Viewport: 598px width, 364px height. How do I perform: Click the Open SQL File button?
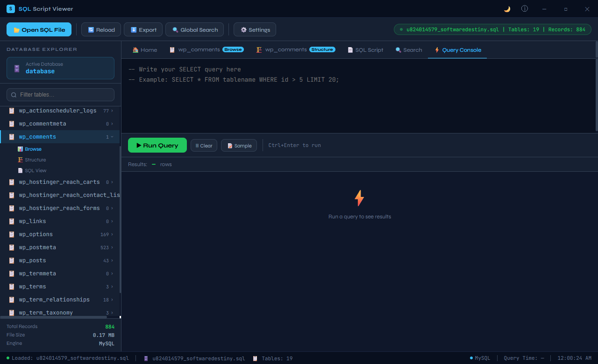coord(39,29)
